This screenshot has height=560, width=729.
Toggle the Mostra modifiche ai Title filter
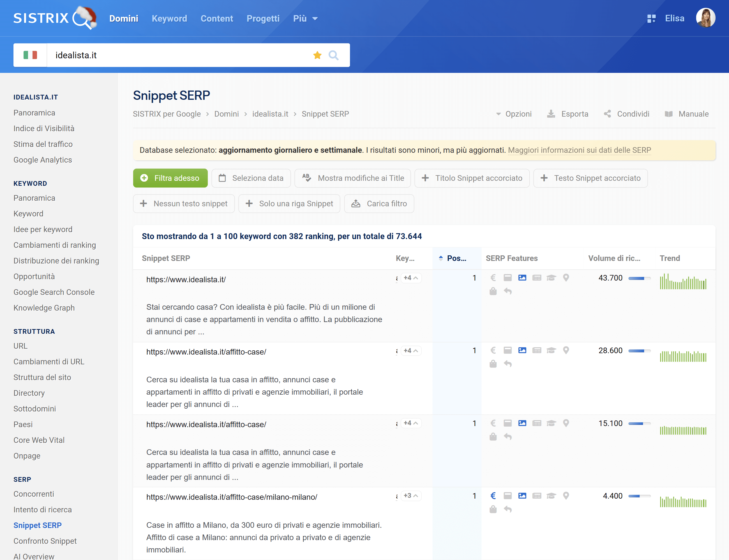[x=352, y=178]
